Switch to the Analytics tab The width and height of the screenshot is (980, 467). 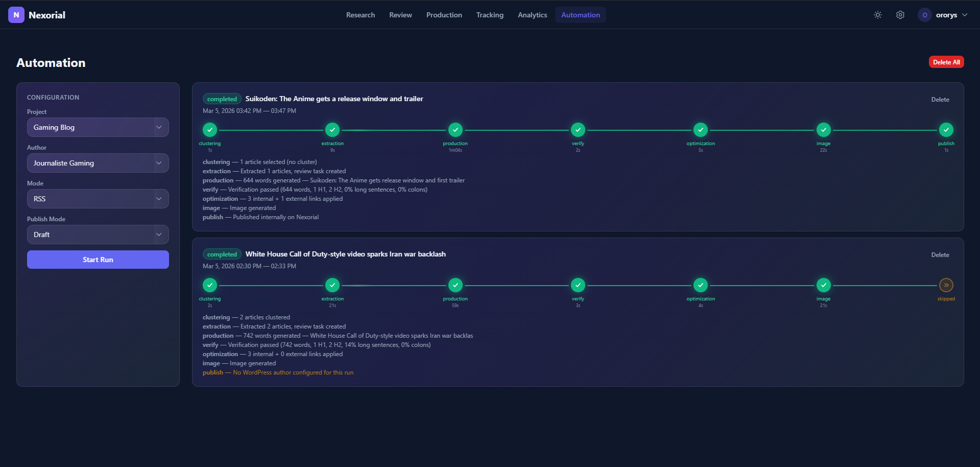click(532, 15)
